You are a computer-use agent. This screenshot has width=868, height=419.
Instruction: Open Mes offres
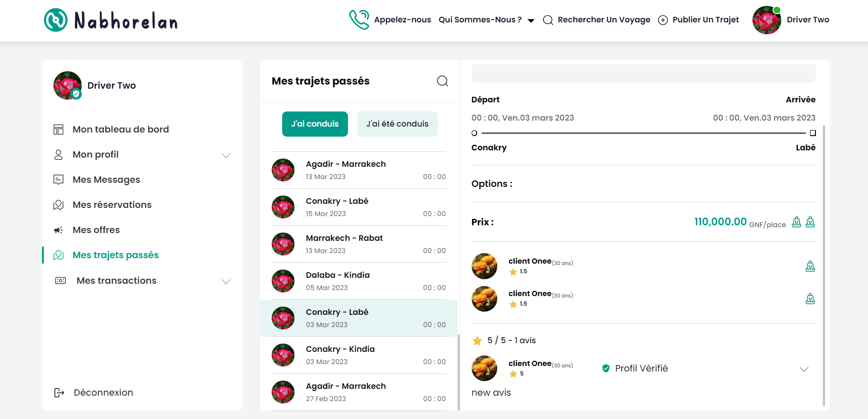(96, 230)
